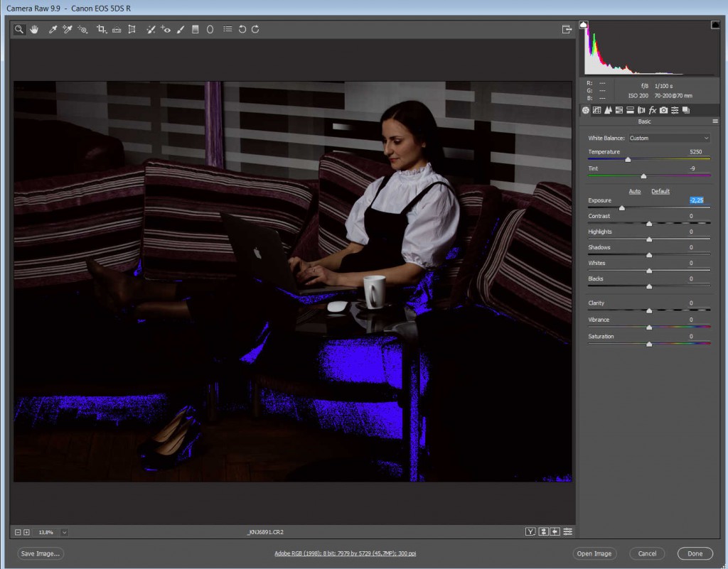Rotate image 90° clockwise
728x569 pixels.
pyautogui.click(x=255, y=29)
